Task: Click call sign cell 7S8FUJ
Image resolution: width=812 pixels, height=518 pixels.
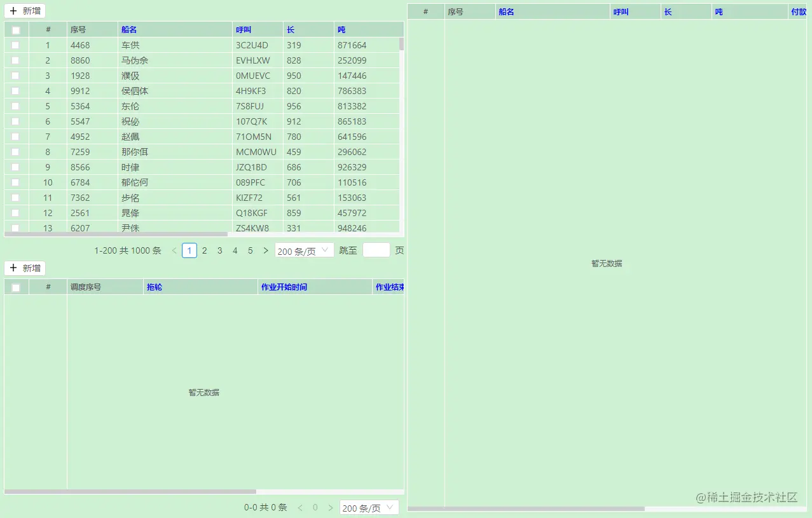Action: coord(258,106)
